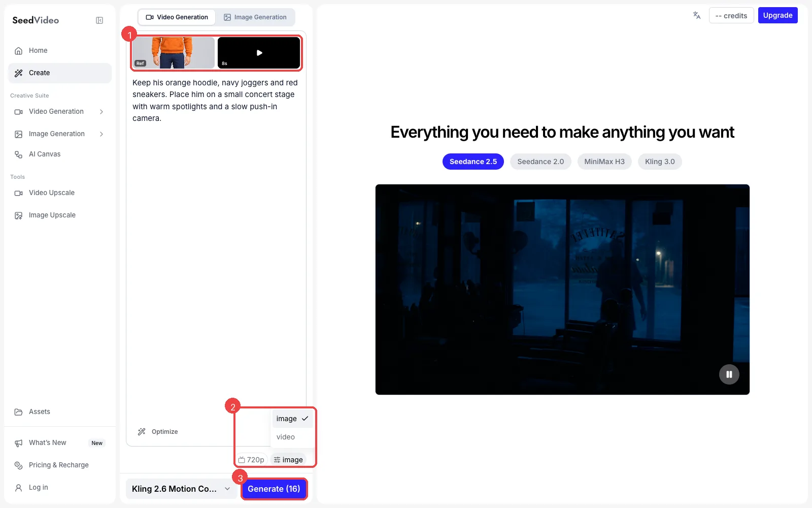
Task: Open the image mode selector chip
Action: pos(288,460)
